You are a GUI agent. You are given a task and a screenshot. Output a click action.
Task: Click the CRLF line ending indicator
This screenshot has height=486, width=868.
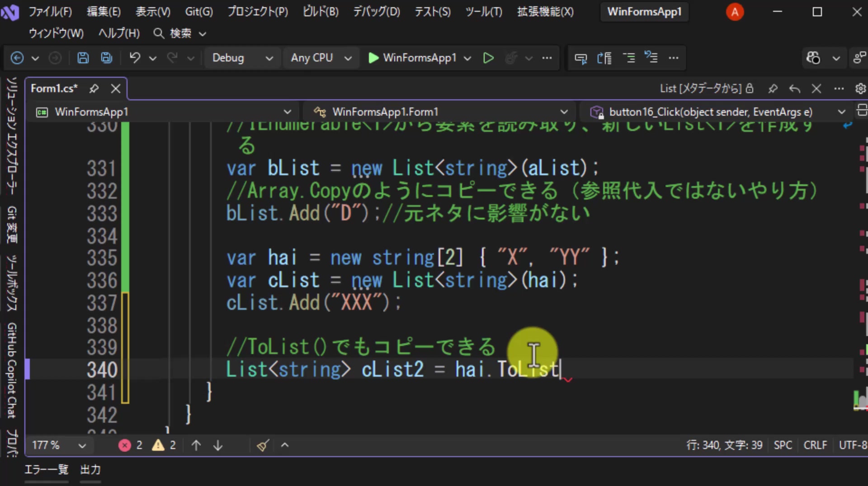point(815,445)
